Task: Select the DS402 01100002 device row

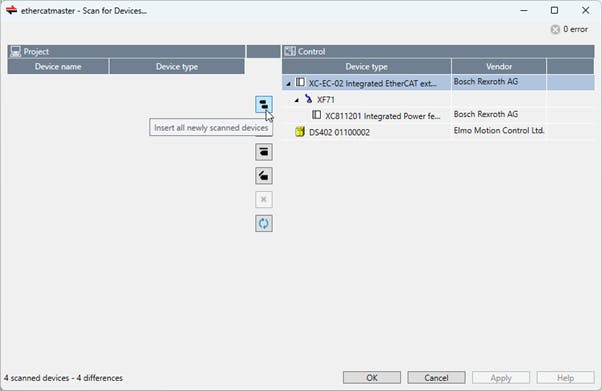Action: 438,132
